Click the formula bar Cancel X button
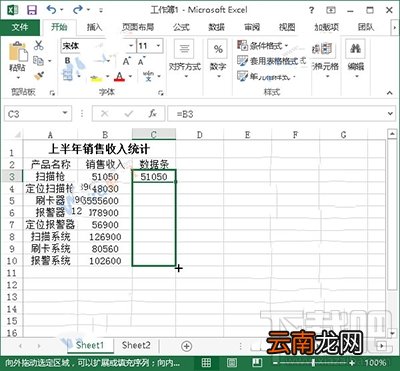 (104, 114)
